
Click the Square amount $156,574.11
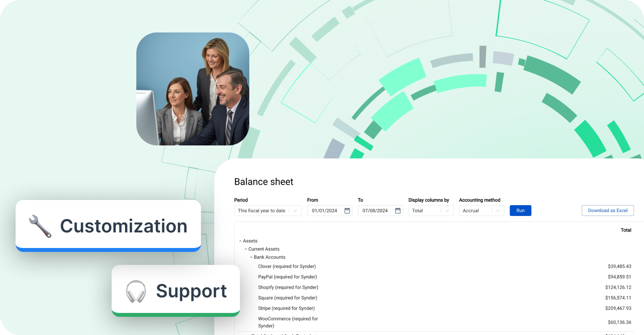click(x=618, y=298)
